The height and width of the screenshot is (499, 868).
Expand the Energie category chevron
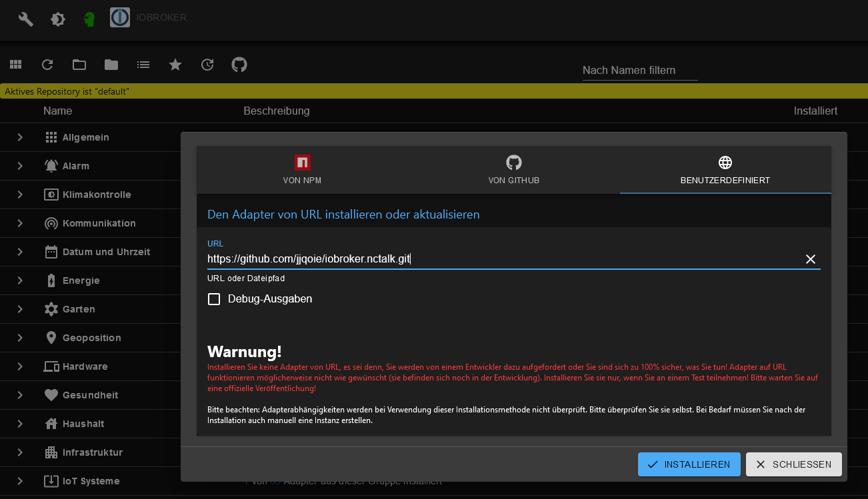point(20,280)
